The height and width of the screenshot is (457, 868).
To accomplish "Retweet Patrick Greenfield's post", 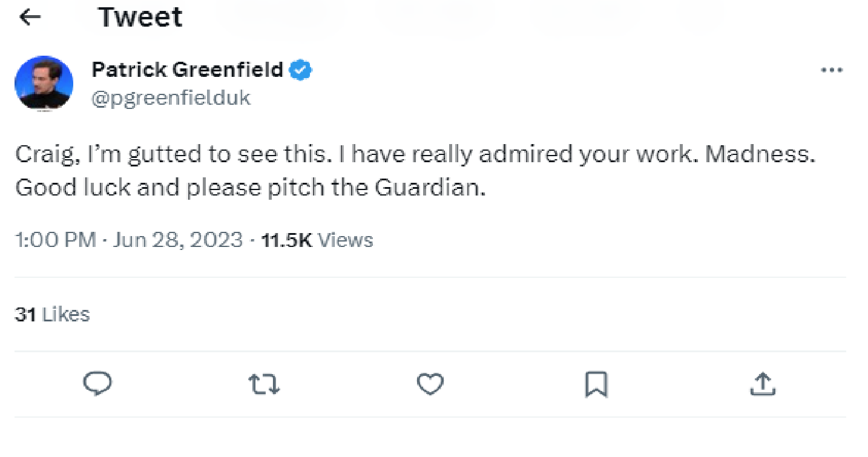I will pos(264,384).
